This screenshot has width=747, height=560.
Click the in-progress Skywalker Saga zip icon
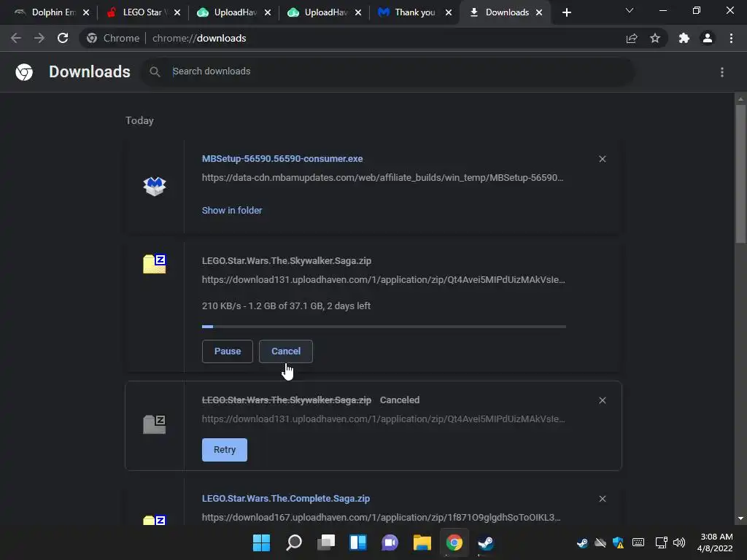155,264
